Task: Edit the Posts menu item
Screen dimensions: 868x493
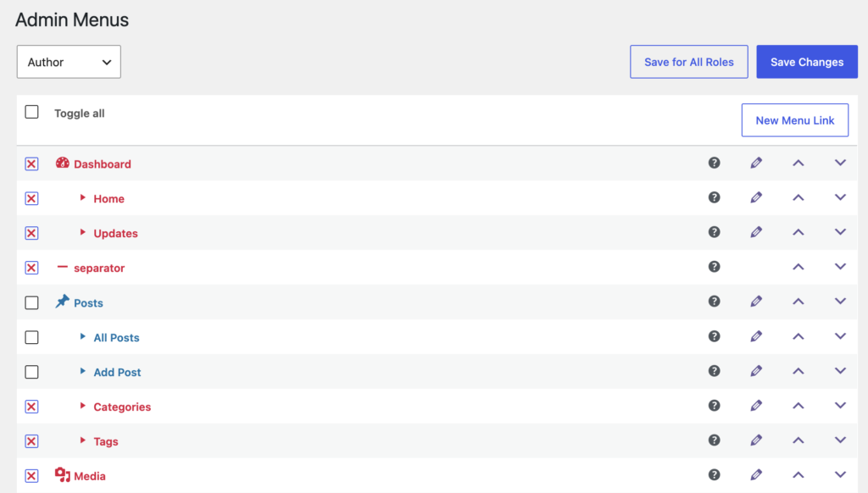Action: tap(756, 302)
